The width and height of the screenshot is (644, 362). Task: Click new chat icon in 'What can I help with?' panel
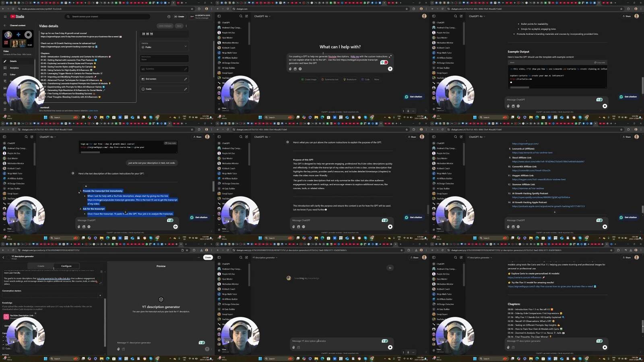pyautogui.click(x=246, y=16)
